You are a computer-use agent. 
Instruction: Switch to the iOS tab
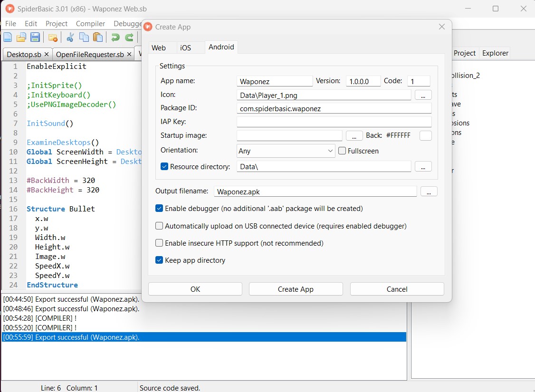(186, 48)
